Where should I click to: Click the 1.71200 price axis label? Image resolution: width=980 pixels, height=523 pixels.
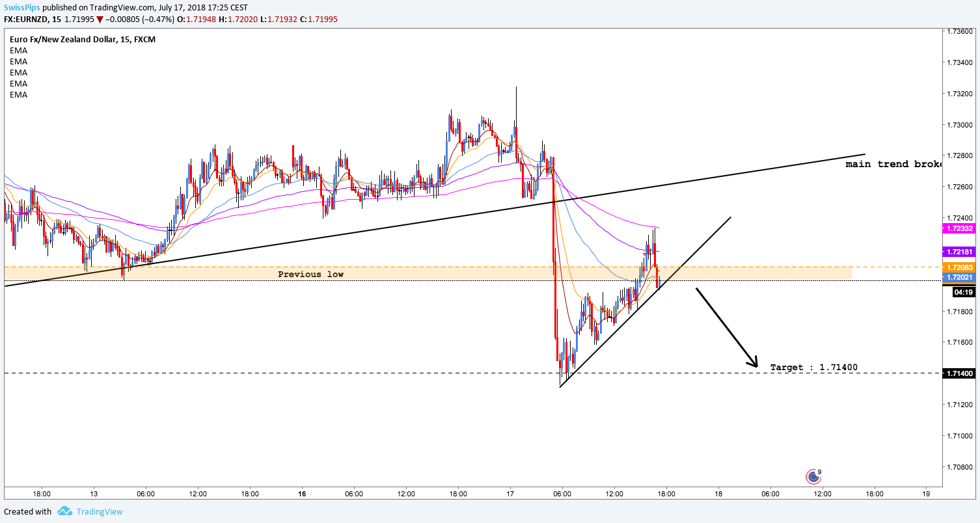(960, 405)
